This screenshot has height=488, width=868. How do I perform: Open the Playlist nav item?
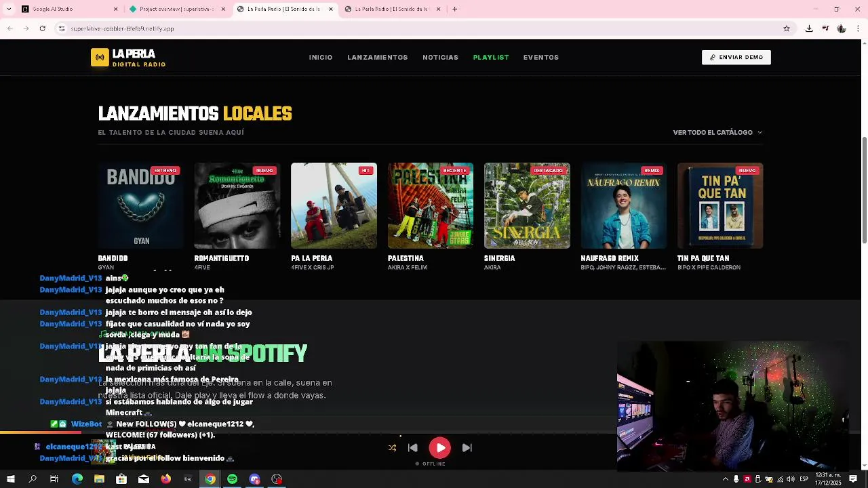pyautogui.click(x=491, y=58)
